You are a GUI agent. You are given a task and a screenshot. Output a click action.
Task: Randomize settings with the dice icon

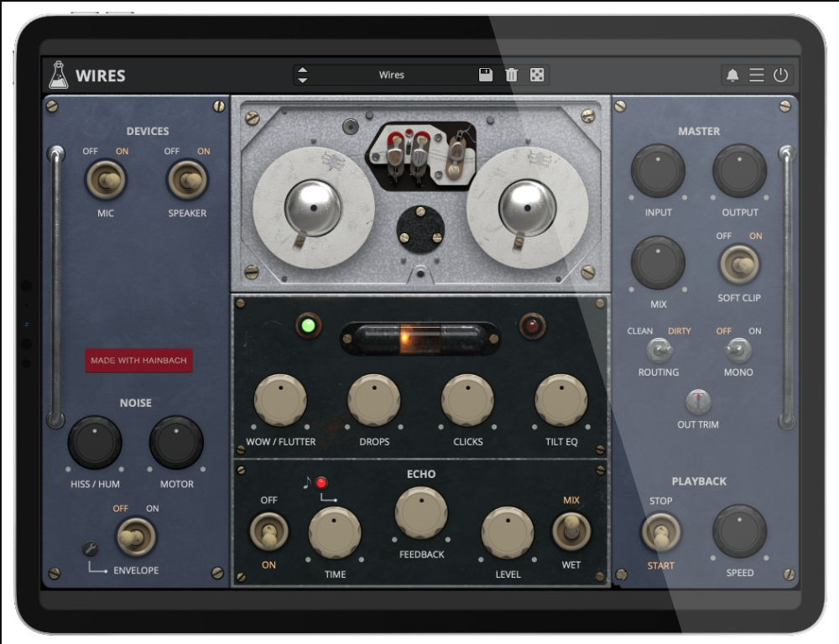[537, 75]
